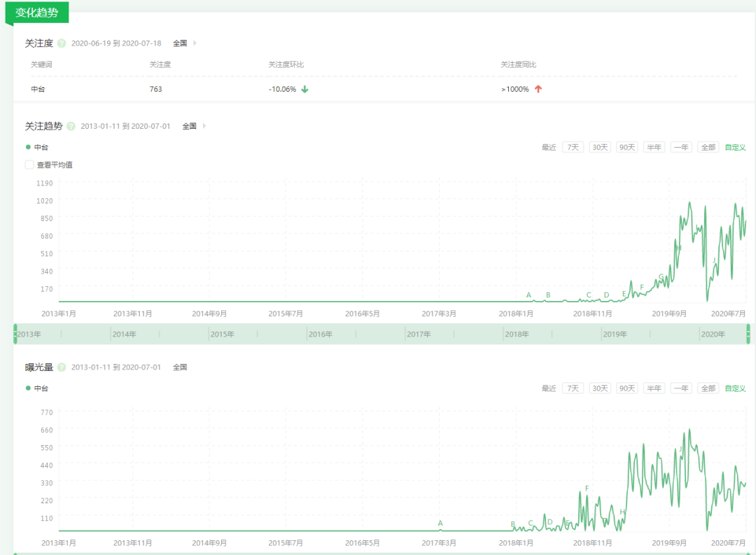Click the 关注度 value 763
756x555 pixels.
pos(155,89)
